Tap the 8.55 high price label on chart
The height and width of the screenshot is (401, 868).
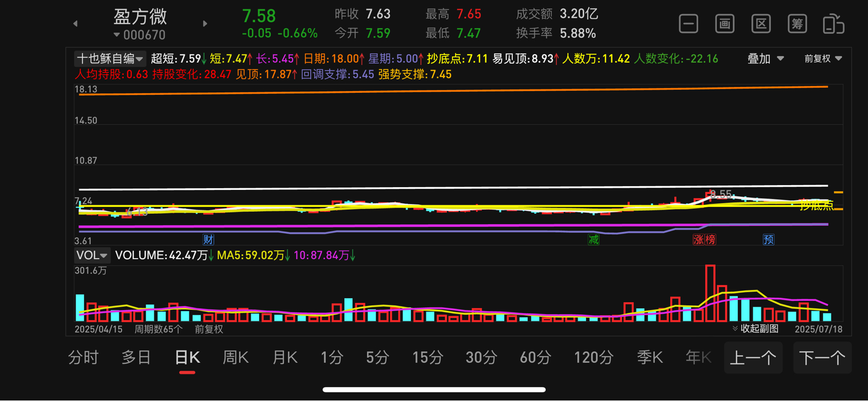[721, 194]
